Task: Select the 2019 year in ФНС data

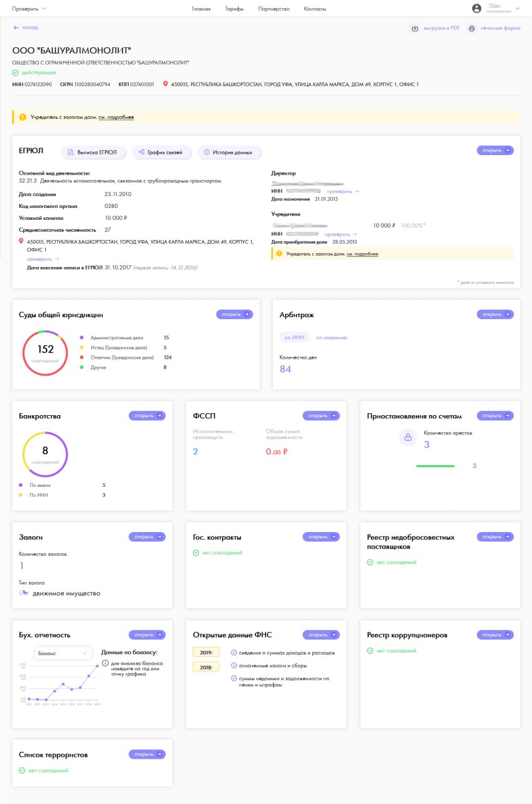Action: [x=205, y=652]
